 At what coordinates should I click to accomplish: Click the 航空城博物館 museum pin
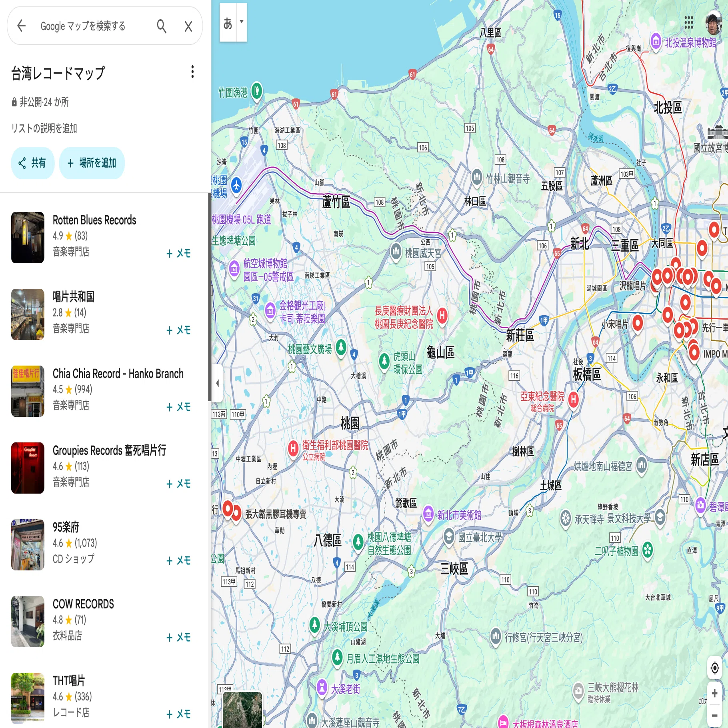234,268
